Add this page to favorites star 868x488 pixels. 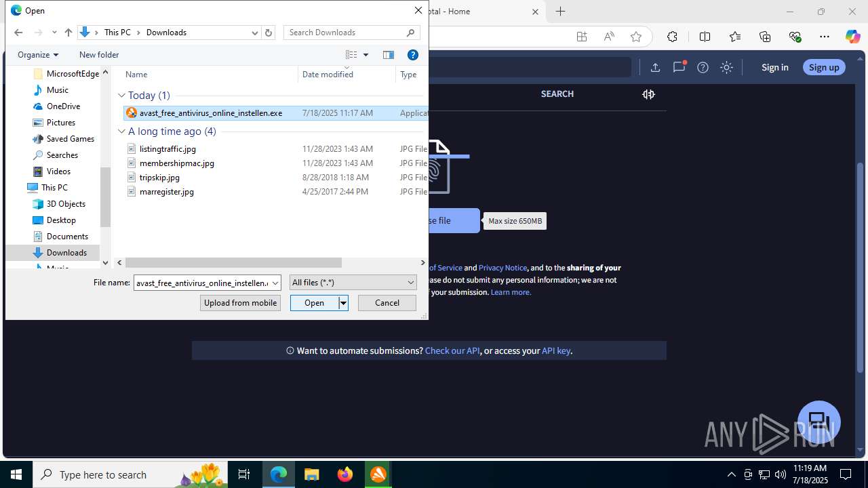tap(635, 37)
